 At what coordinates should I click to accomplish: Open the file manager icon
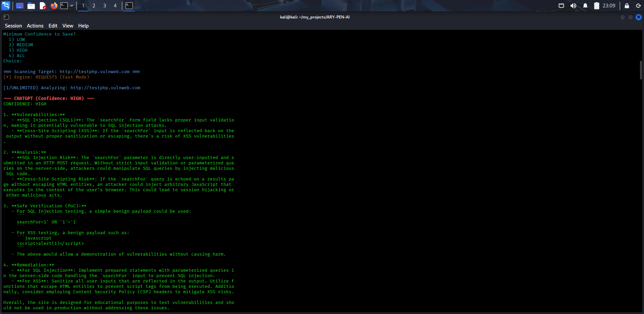tap(31, 6)
